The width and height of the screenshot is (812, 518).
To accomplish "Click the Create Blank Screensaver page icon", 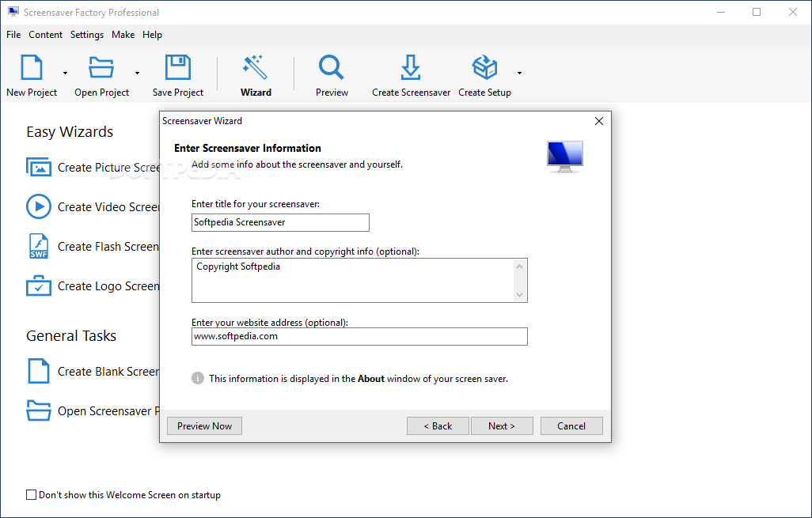I will 39,371.
